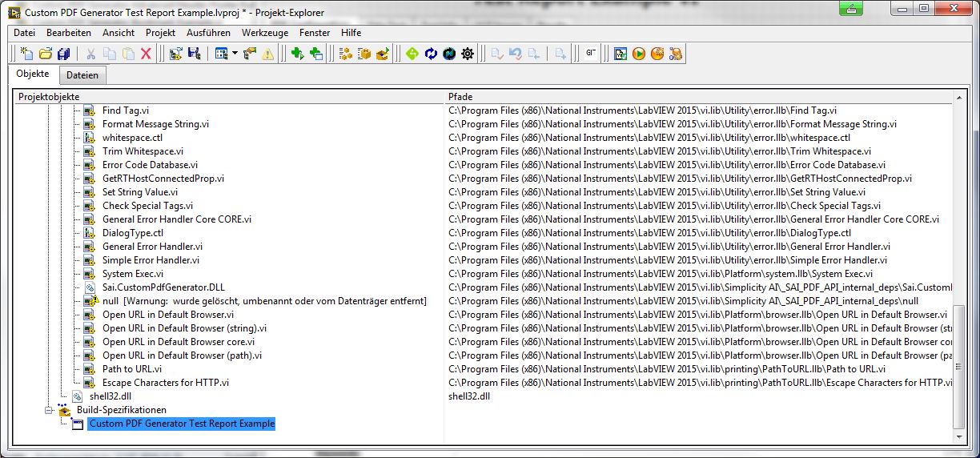Select Set String Value.vi item
The width and height of the screenshot is (980, 458).
139,192
